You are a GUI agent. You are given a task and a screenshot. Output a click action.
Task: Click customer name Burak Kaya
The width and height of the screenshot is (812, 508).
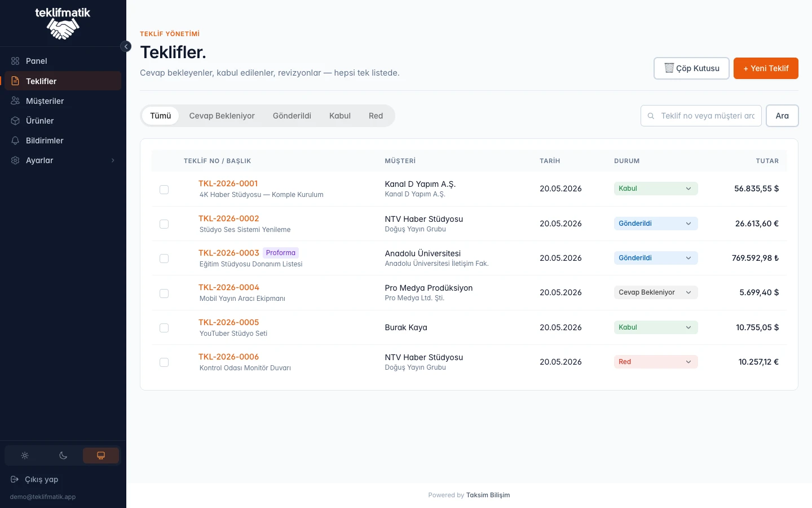pyautogui.click(x=406, y=327)
